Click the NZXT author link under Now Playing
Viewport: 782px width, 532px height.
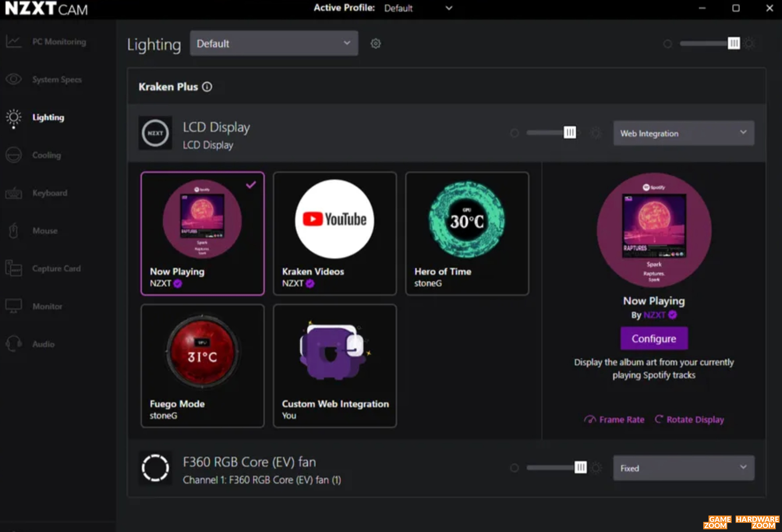pyautogui.click(x=654, y=315)
